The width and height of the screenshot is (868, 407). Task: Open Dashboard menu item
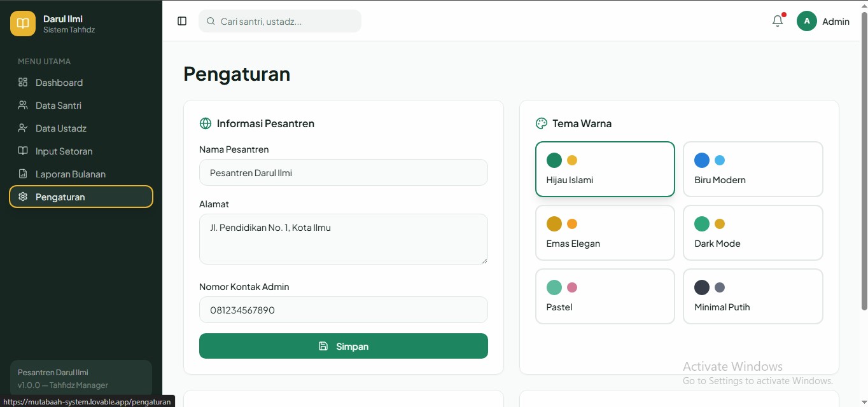81,82
